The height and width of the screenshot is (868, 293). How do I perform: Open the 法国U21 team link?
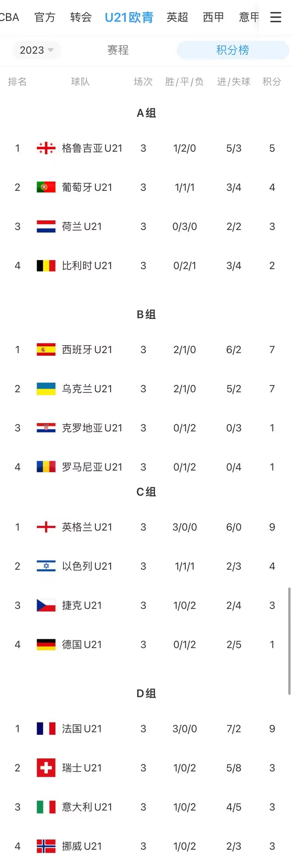82,729
